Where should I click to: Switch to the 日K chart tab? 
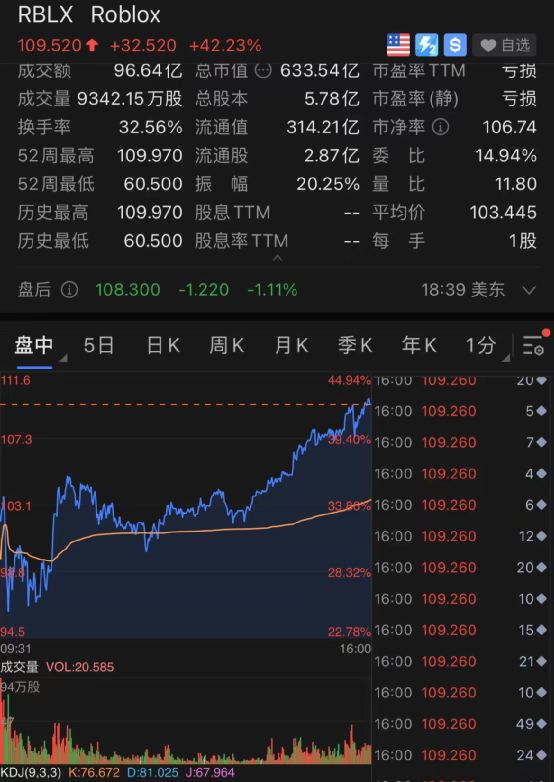[163, 345]
